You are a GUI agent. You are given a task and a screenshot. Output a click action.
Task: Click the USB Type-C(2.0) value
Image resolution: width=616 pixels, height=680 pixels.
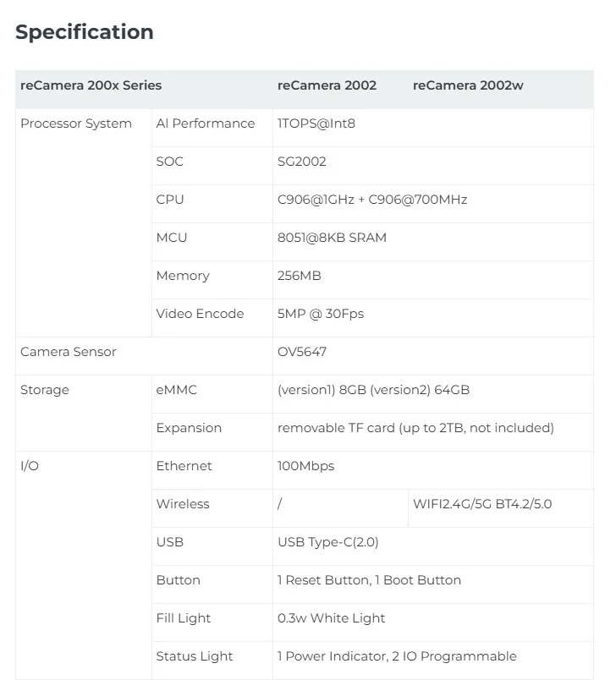(x=328, y=542)
